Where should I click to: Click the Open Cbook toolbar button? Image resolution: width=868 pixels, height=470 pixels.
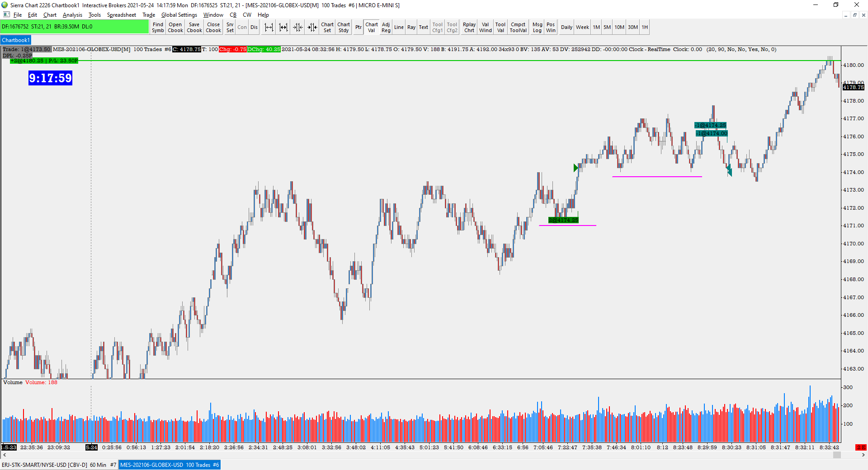tap(175, 28)
